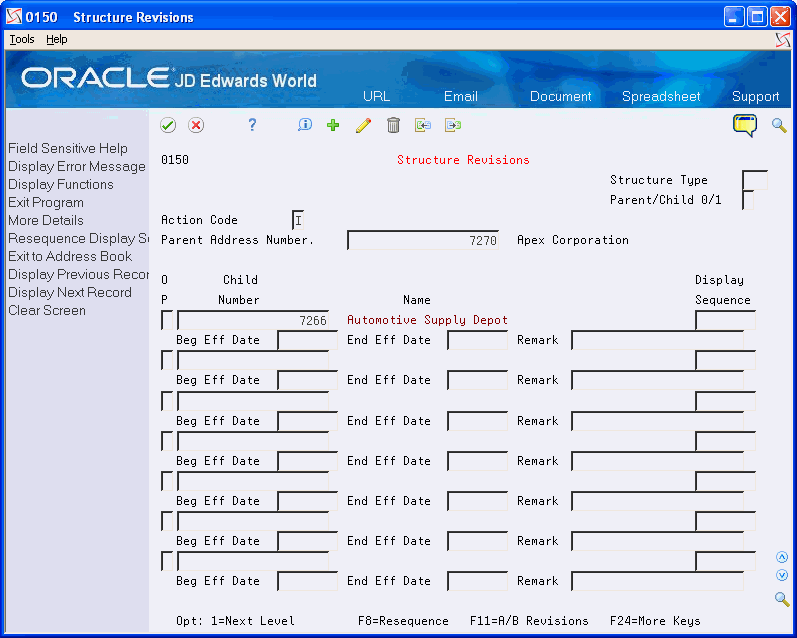Select Display Previous Record in the sidebar
Screen dimensions: 797x638
point(78,275)
